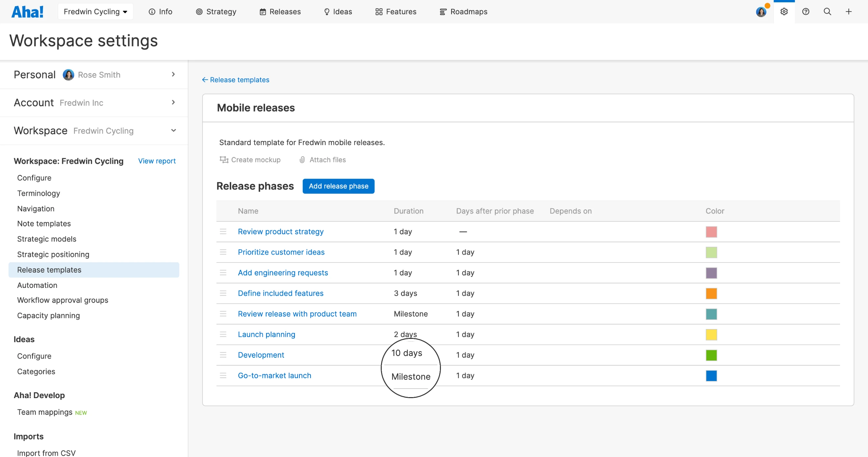Open the Roadmaps menu
This screenshot has height=457, width=868.
[464, 12]
